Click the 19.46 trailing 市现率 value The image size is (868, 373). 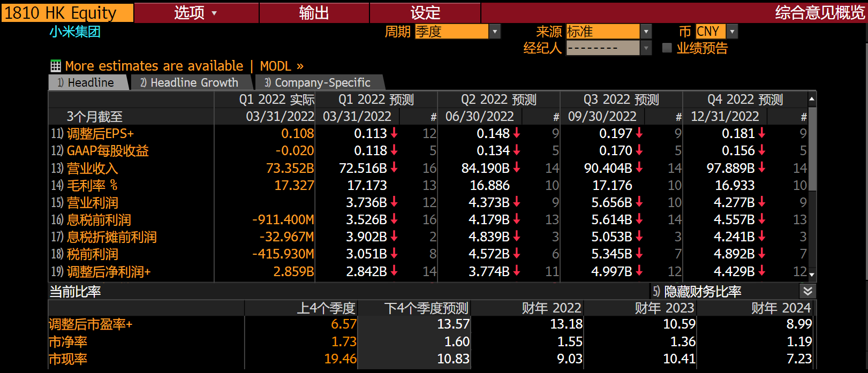[340, 359]
